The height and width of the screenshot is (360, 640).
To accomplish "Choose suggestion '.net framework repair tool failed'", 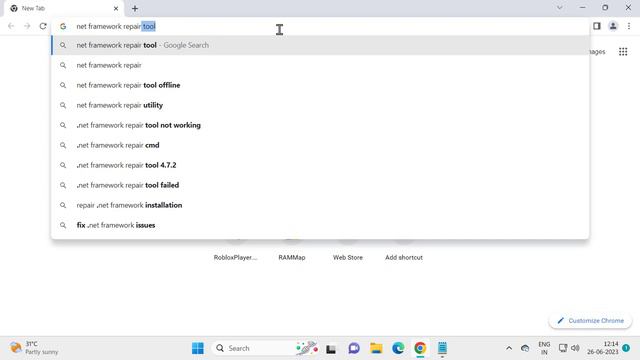I will click(320, 185).
